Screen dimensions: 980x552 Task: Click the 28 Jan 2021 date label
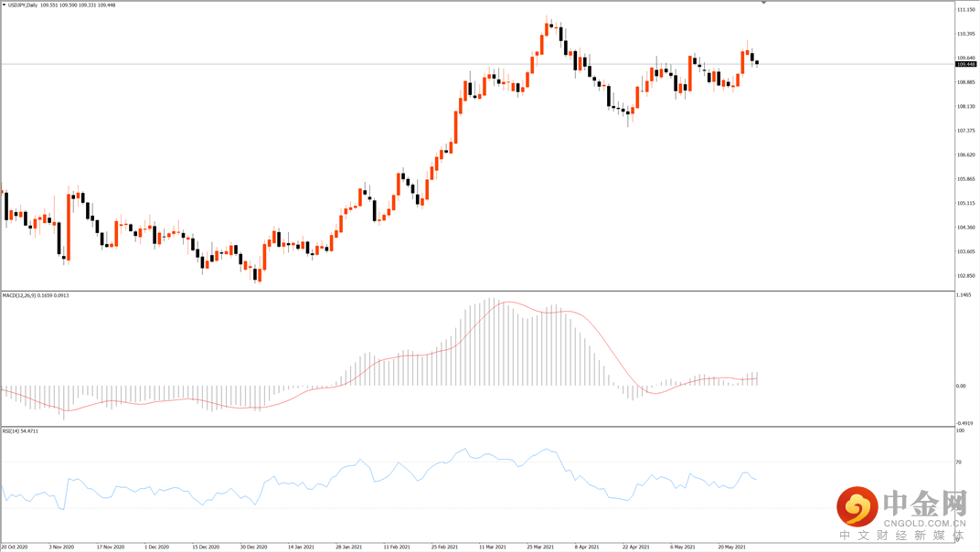click(348, 547)
